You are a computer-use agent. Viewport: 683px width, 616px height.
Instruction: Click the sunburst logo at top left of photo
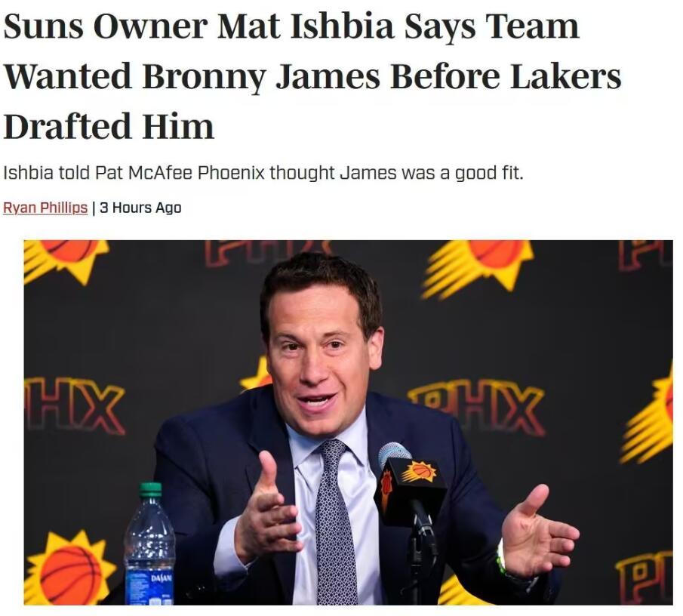(x=66, y=260)
